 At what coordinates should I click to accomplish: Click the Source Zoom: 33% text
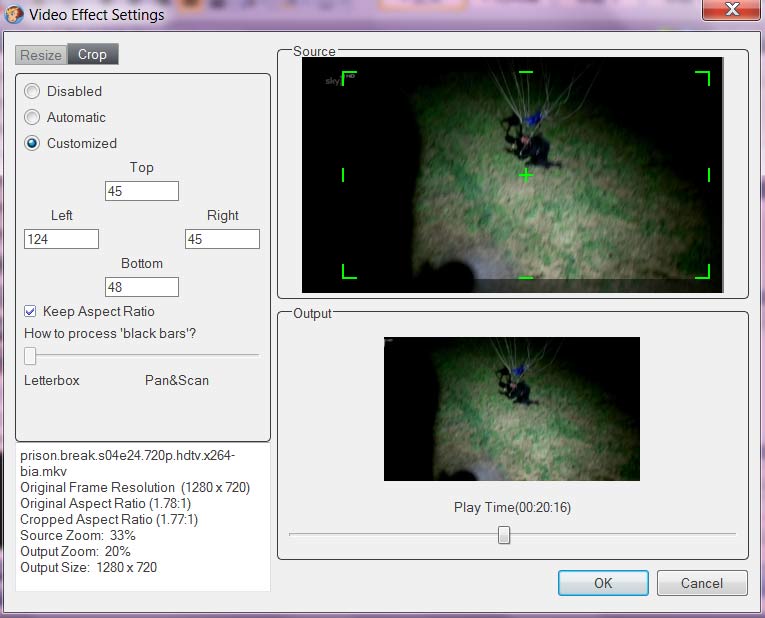click(78, 535)
